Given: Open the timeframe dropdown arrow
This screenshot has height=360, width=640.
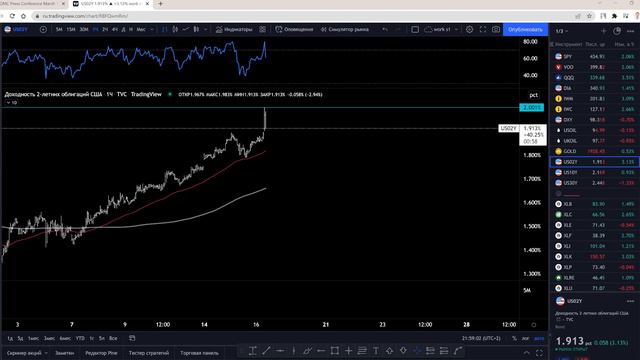Looking at the screenshot, I should [152, 29].
